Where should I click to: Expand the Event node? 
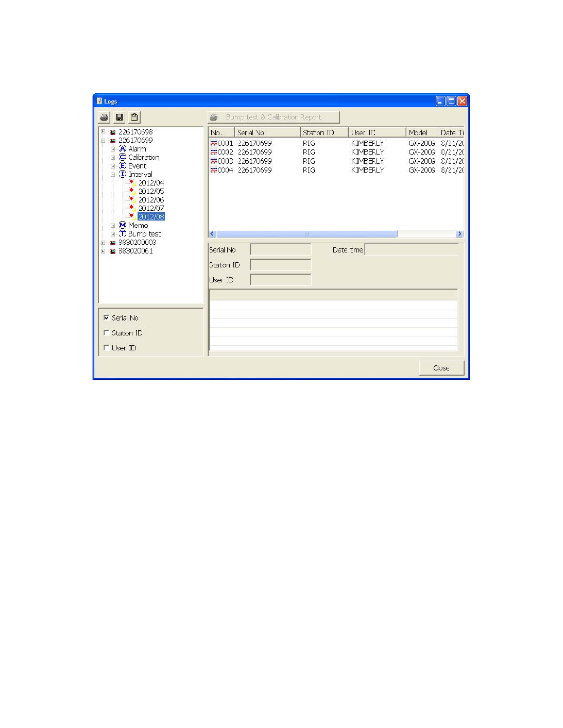point(113,166)
